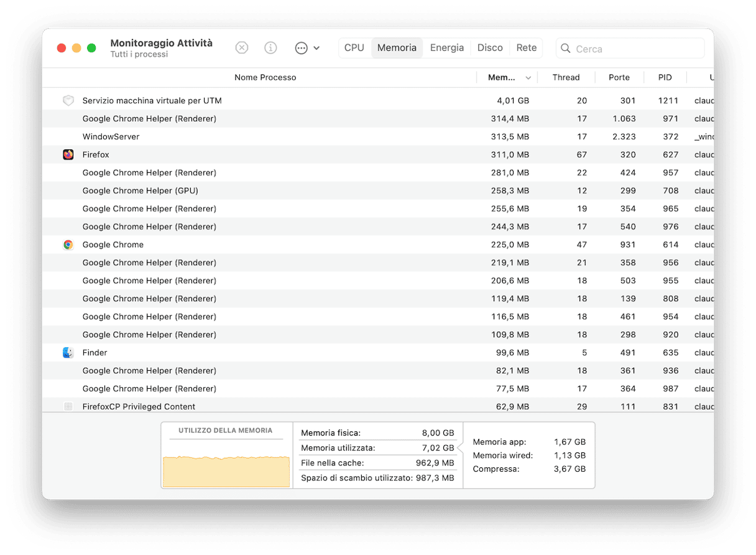Select the Servizio macchina virtuale per UTM row
Image resolution: width=756 pixels, height=555 pixels.
click(x=378, y=101)
